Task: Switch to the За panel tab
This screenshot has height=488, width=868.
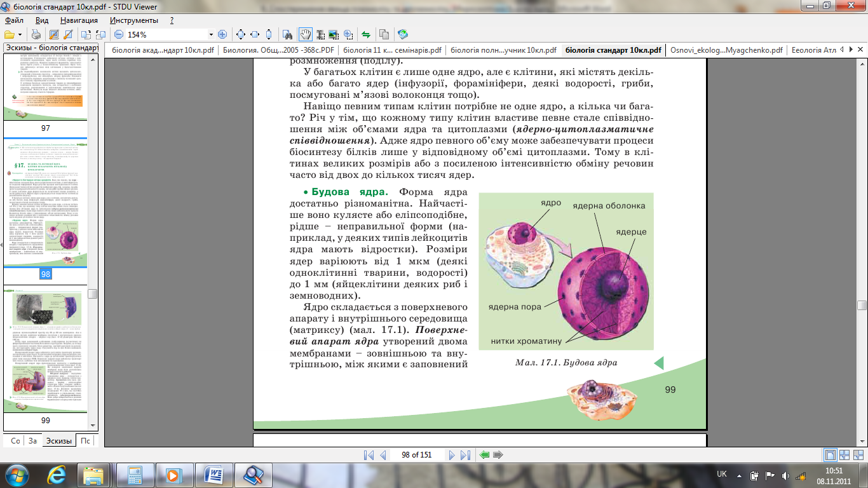Action: pos(33,440)
